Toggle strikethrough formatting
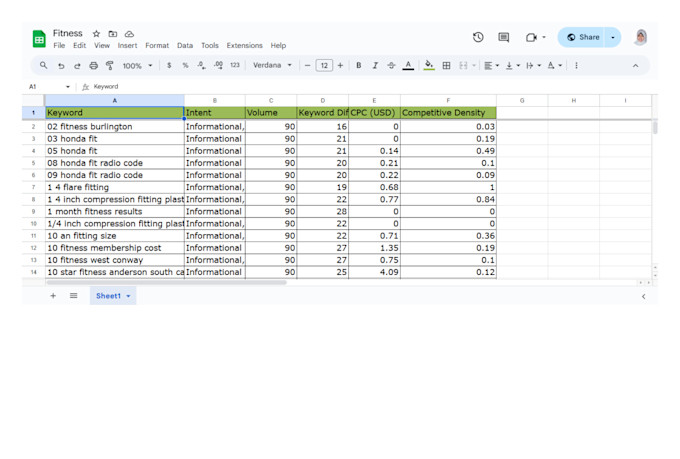Screen dimensions: 680x459 click(391, 66)
